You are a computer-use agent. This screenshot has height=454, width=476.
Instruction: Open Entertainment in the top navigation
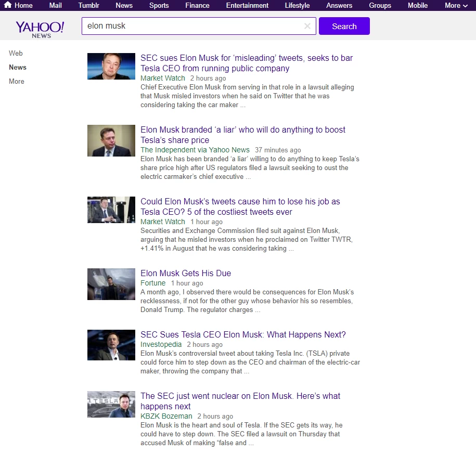click(x=247, y=6)
